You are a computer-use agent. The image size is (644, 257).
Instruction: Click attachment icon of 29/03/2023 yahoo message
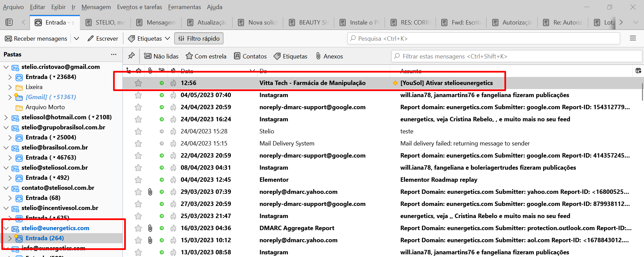coord(150,192)
